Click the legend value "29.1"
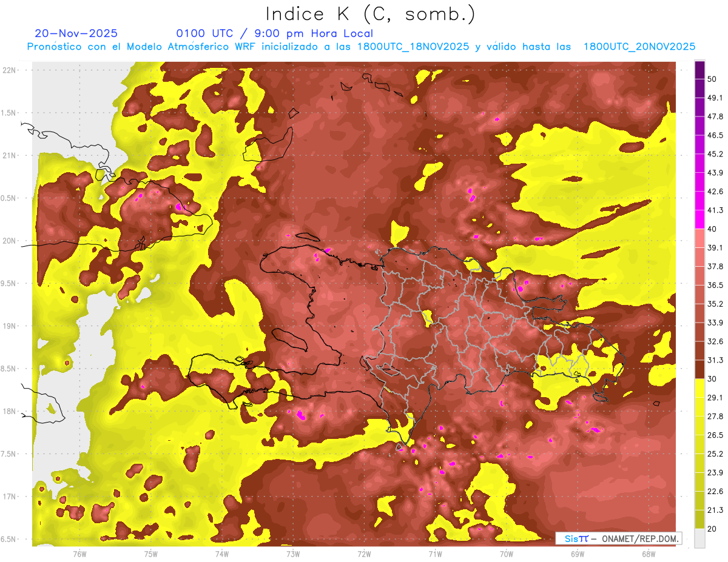 coord(715,397)
